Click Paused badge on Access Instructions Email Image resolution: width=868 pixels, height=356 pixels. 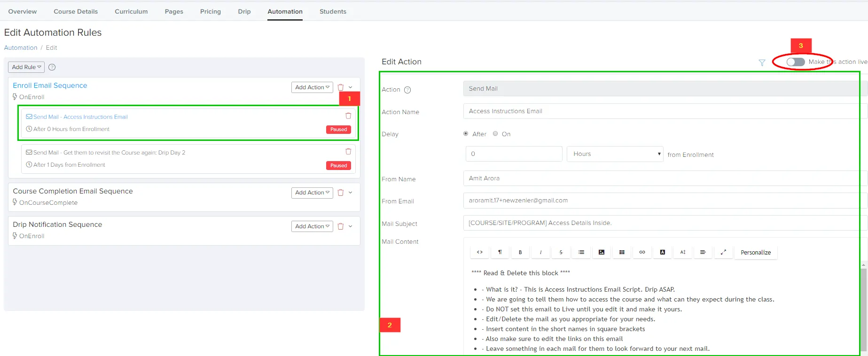coord(338,130)
